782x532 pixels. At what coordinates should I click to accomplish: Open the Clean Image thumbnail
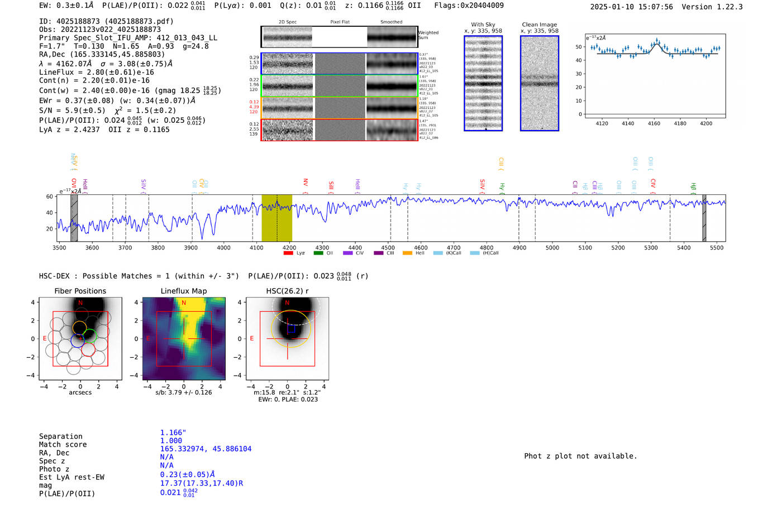click(540, 83)
